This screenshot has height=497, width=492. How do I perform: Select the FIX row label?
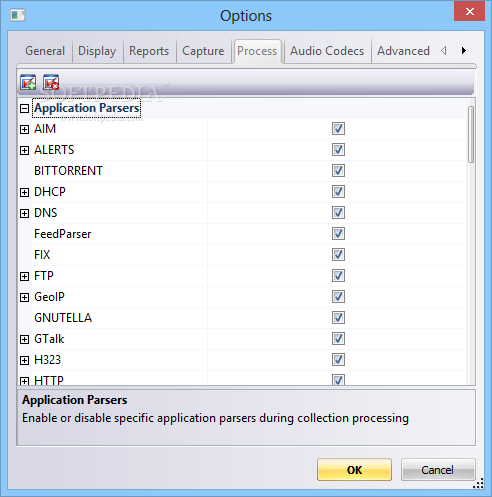42,255
